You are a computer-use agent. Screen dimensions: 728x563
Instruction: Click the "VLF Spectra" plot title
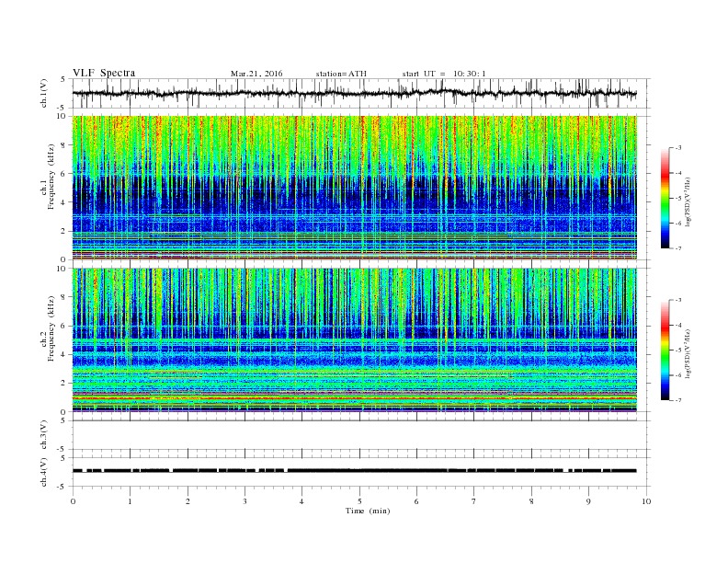coord(104,73)
